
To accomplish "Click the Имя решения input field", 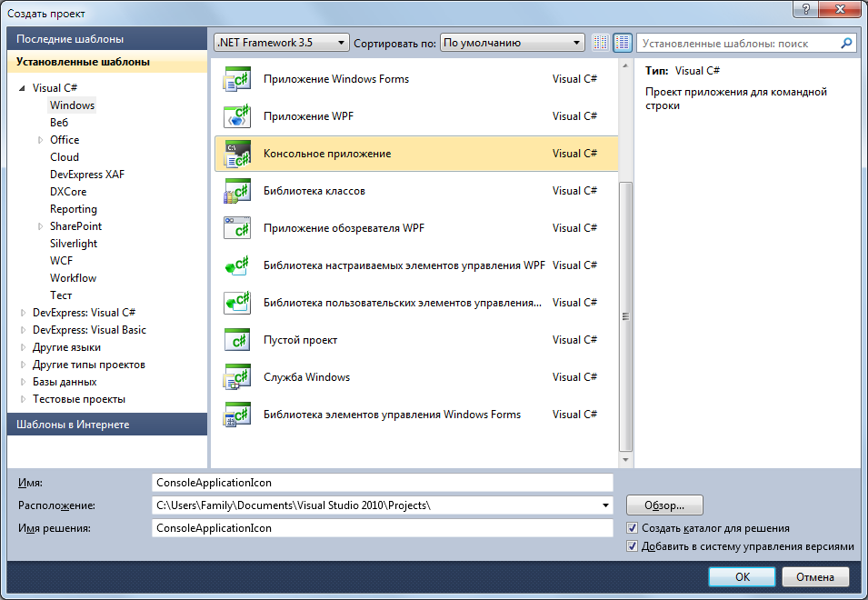I will pyautogui.click(x=383, y=528).
